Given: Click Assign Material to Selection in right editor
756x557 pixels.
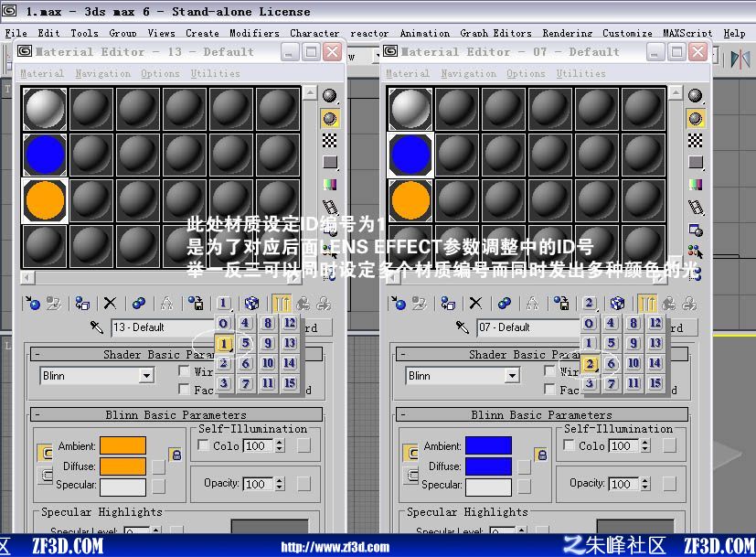Looking at the screenshot, I should coord(448,304).
